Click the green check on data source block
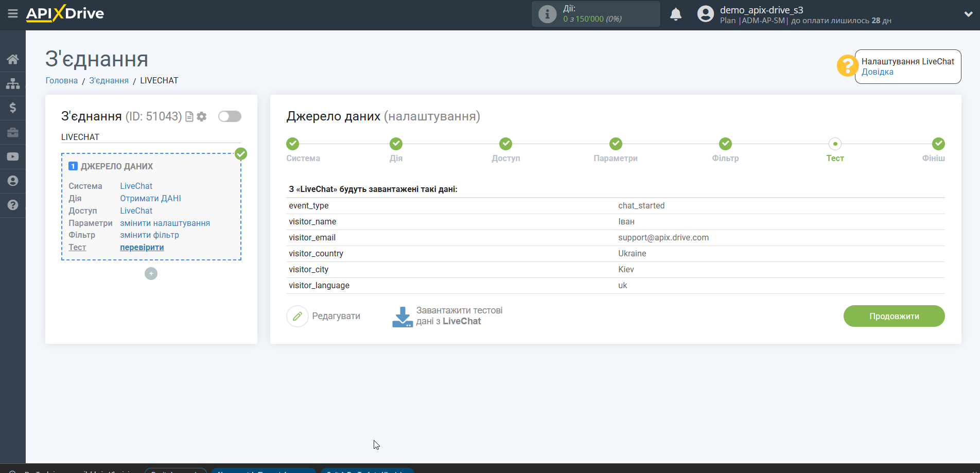 tap(241, 154)
